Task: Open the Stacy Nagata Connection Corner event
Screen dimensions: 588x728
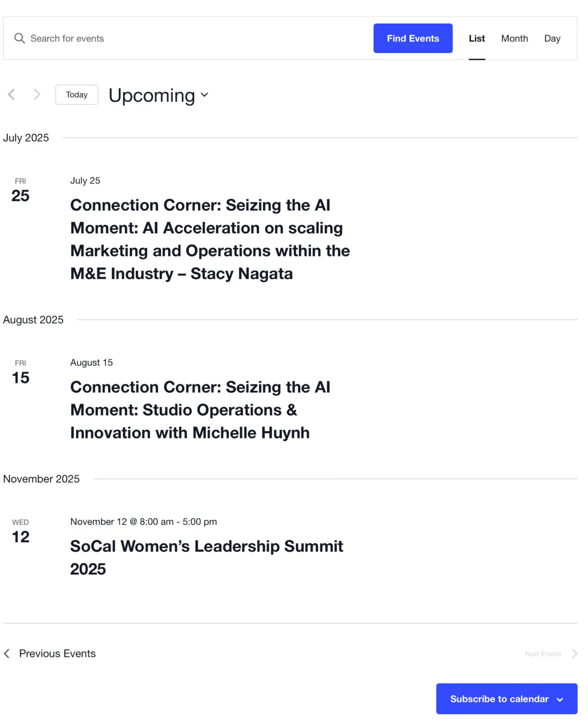Action: [x=210, y=239]
